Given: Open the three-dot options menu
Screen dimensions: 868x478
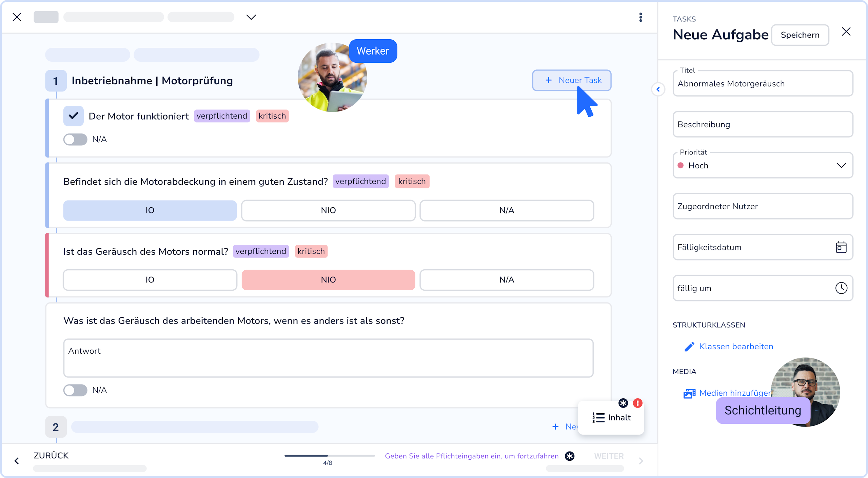Looking at the screenshot, I should click(640, 17).
